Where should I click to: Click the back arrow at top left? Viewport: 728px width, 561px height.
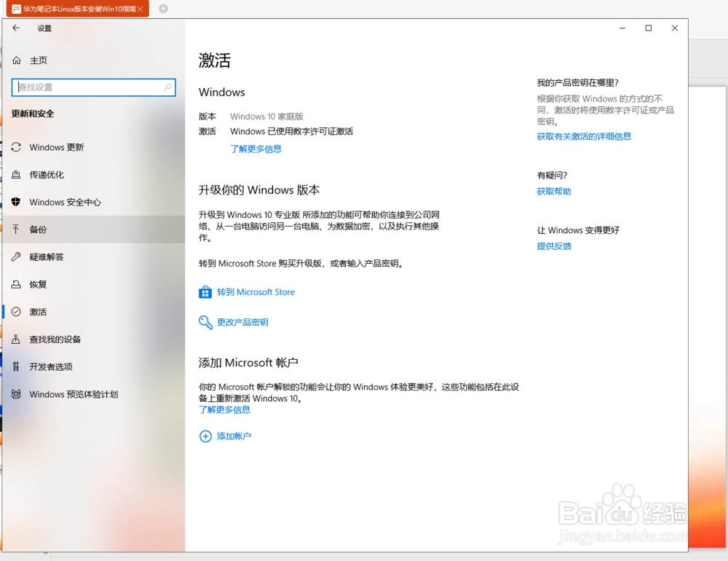click(15, 28)
